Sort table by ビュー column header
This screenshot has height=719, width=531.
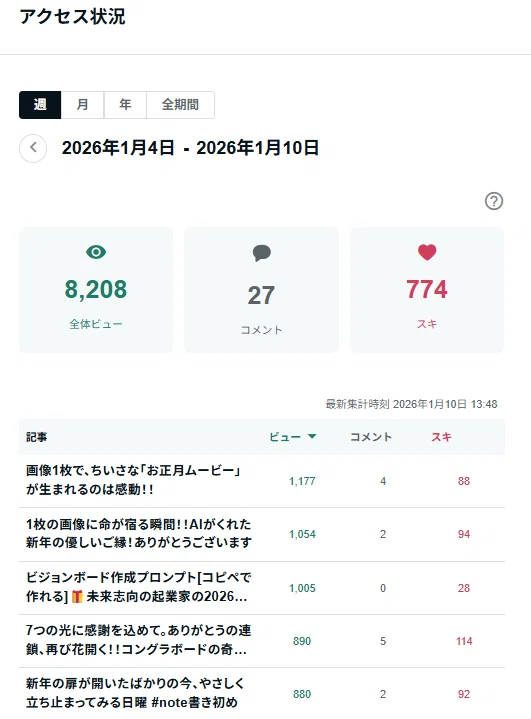point(285,437)
